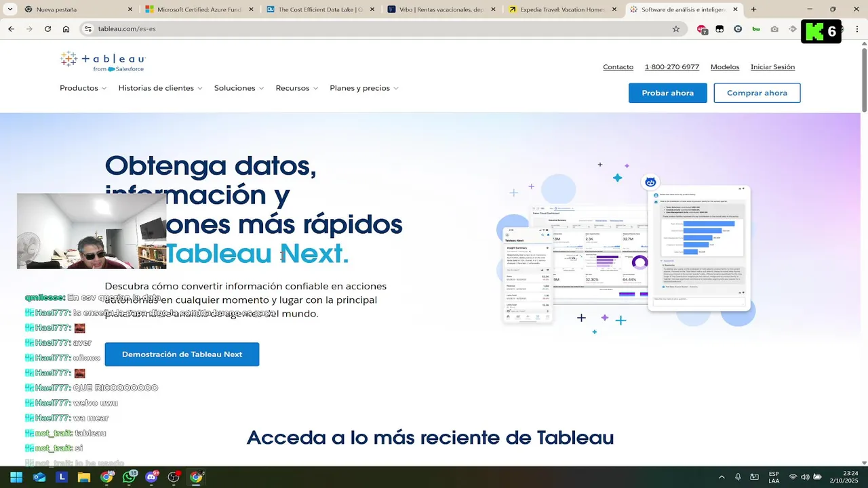Viewport: 868px width, 488px height.
Task: Switch to The Cost Efficient Data Lake tab
Action: click(x=321, y=9)
